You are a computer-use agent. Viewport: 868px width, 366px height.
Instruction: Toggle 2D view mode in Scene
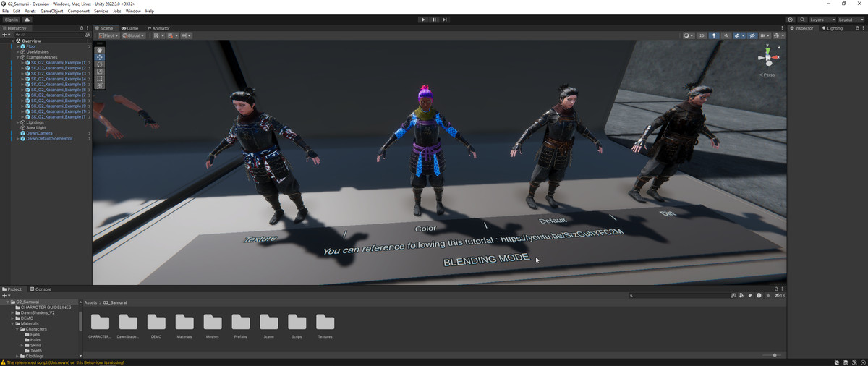(x=702, y=35)
